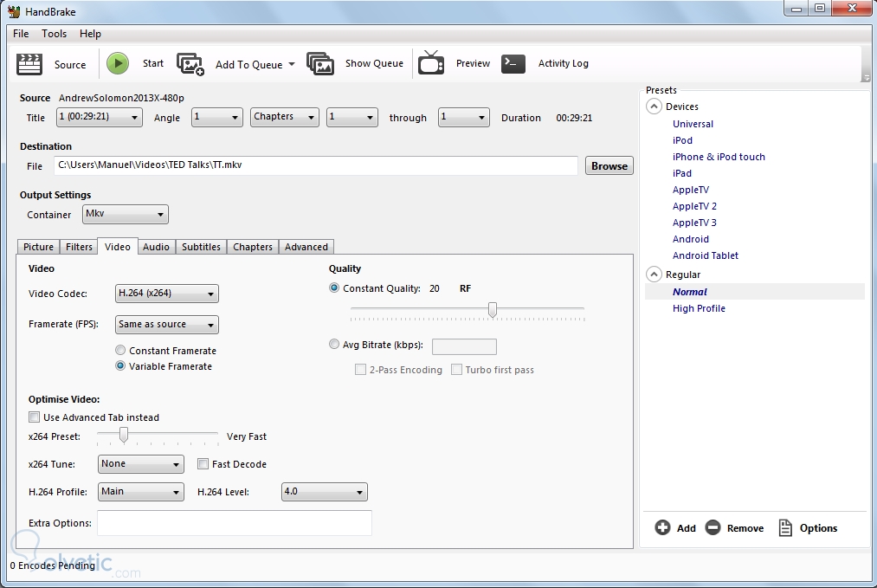Open the Framerate (FPS) dropdown
Image resolution: width=877 pixels, height=588 pixels.
167,325
